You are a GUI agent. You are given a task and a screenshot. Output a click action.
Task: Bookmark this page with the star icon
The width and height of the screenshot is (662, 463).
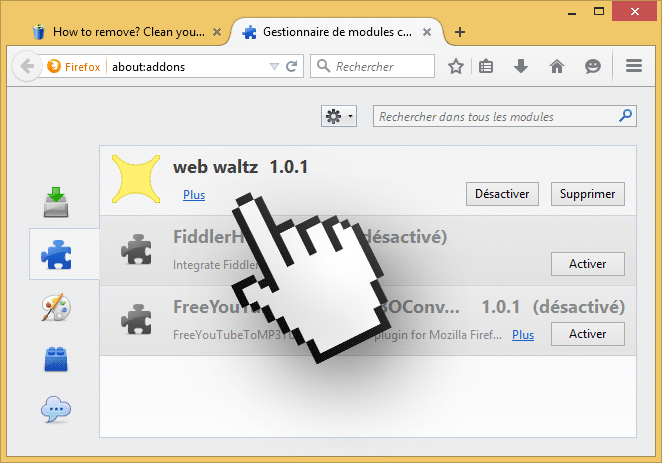pos(456,66)
